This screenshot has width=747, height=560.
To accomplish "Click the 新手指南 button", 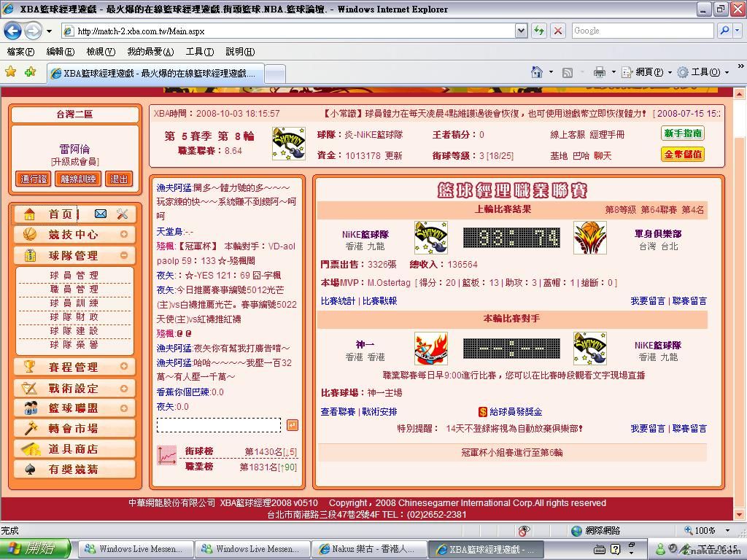I will click(683, 134).
